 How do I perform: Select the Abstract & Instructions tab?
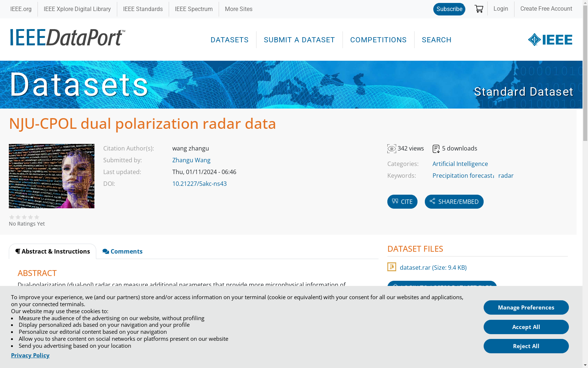pyautogui.click(x=53, y=251)
